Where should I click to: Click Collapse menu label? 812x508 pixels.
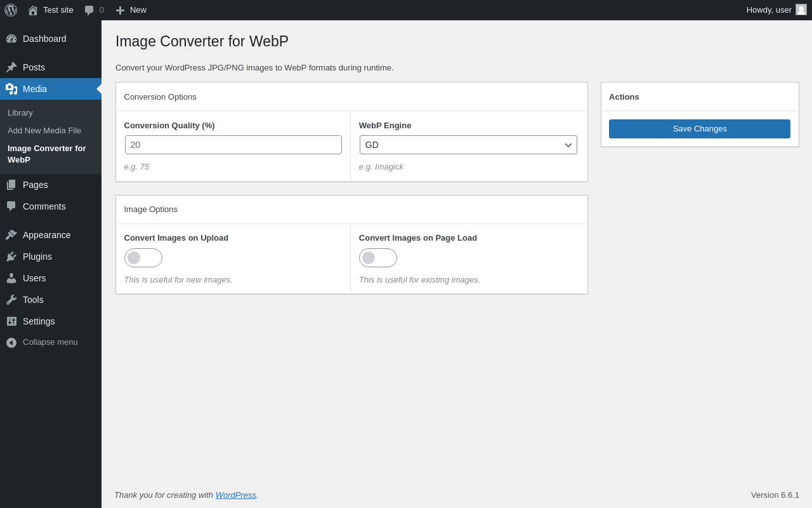click(50, 342)
